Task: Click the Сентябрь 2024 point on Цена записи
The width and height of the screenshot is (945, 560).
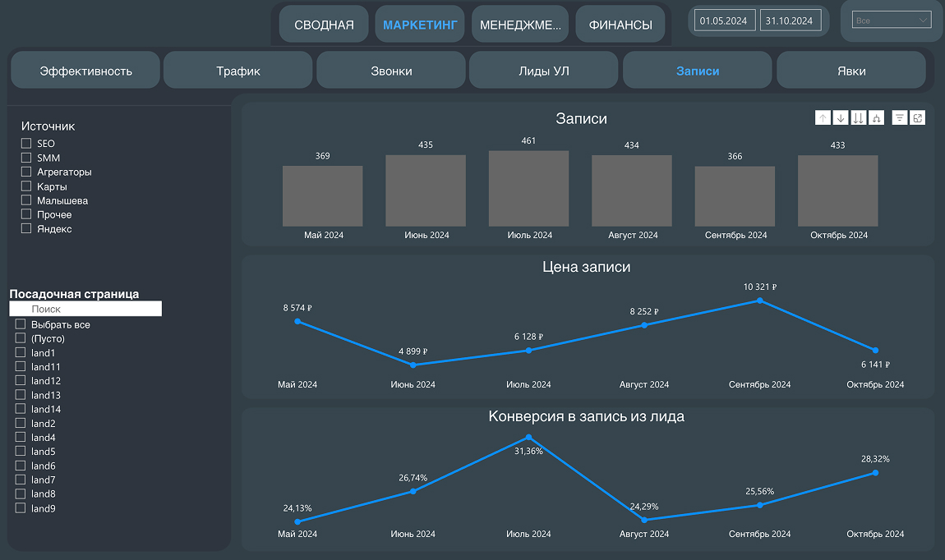Action: pyautogui.click(x=759, y=301)
